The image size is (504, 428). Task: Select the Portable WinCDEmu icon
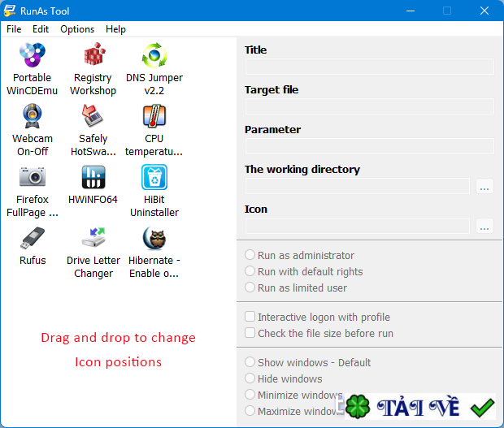click(x=33, y=55)
